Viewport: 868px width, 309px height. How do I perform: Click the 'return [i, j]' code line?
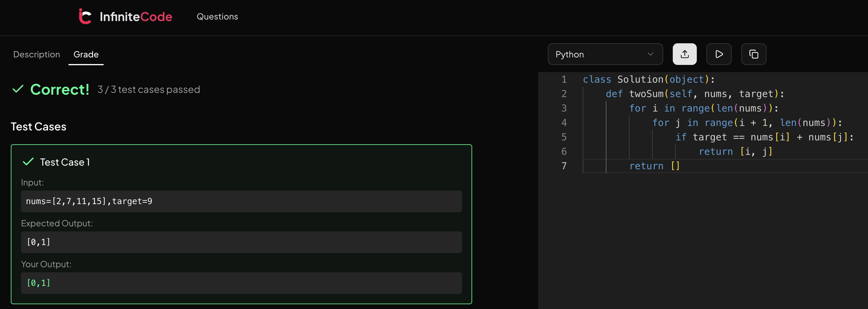pyautogui.click(x=735, y=152)
